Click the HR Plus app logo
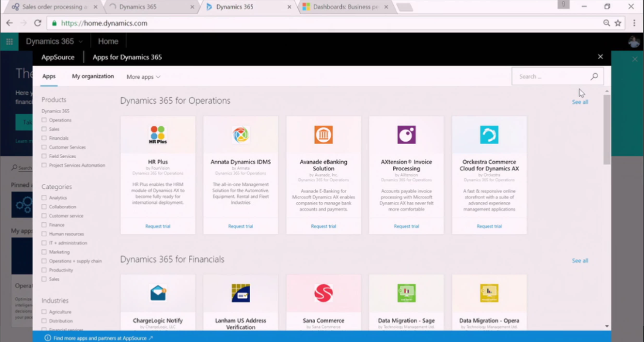The width and height of the screenshot is (644, 342). click(x=158, y=134)
